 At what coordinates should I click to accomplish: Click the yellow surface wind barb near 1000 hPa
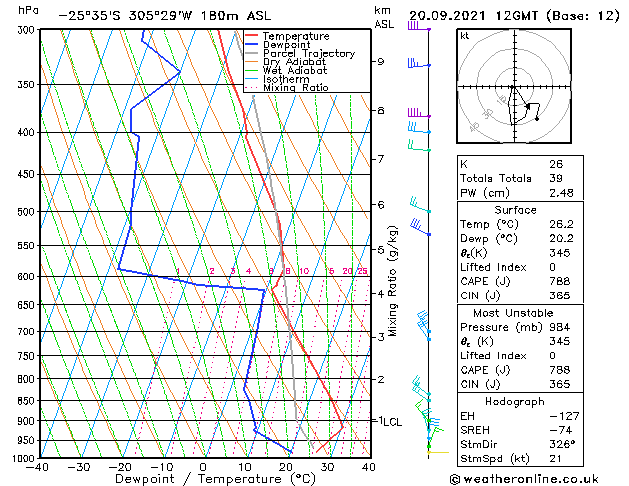[438, 452]
